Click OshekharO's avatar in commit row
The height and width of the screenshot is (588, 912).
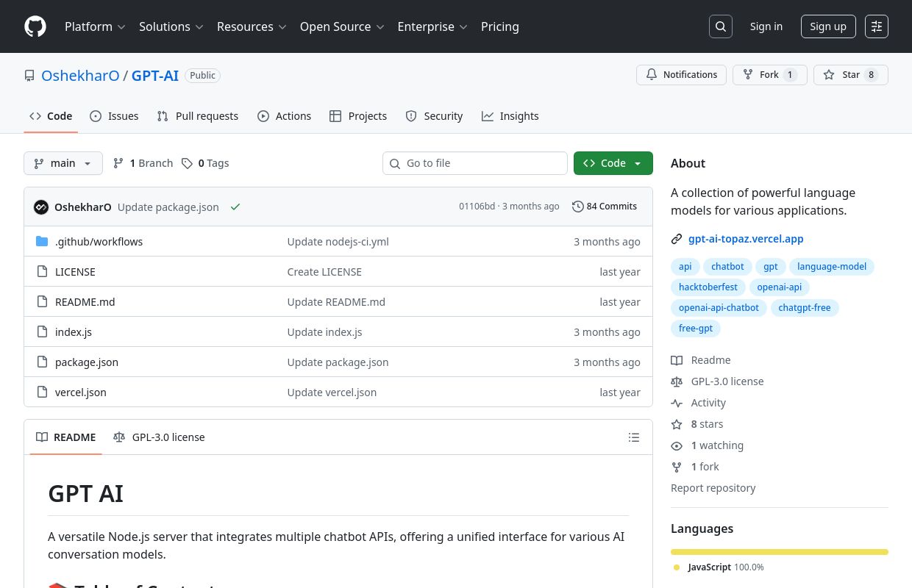pos(41,207)
